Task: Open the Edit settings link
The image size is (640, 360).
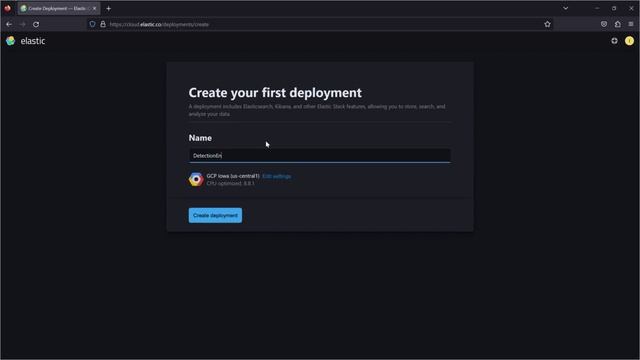Action: 276,176
